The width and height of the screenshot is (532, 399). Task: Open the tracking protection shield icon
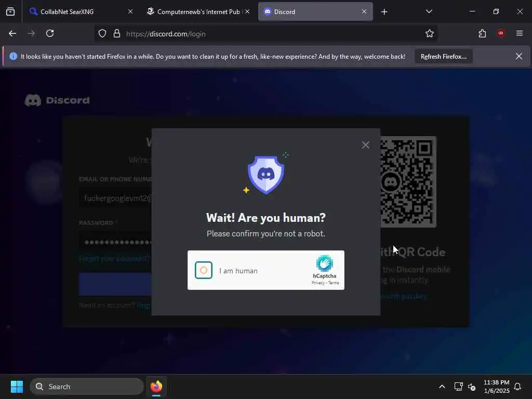(x=102, y=33)
